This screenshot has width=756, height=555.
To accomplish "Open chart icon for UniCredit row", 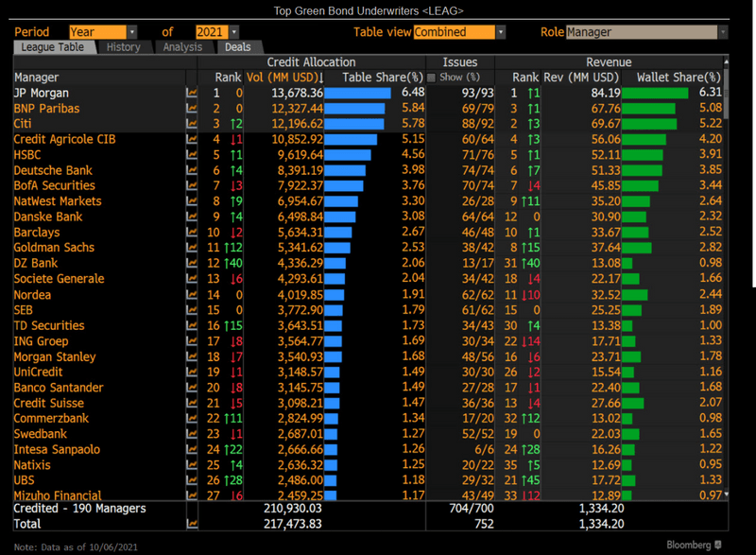I will (192, 372).
